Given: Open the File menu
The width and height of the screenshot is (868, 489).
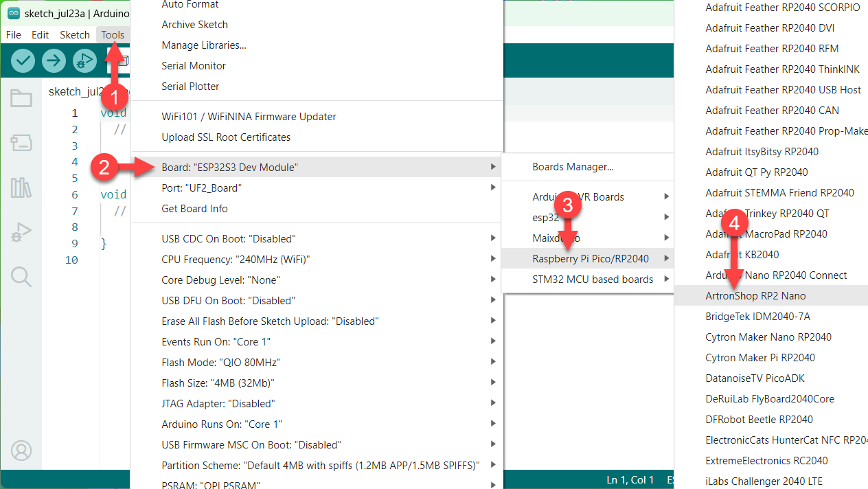Looking at the screenshot, I should [13, 35].
